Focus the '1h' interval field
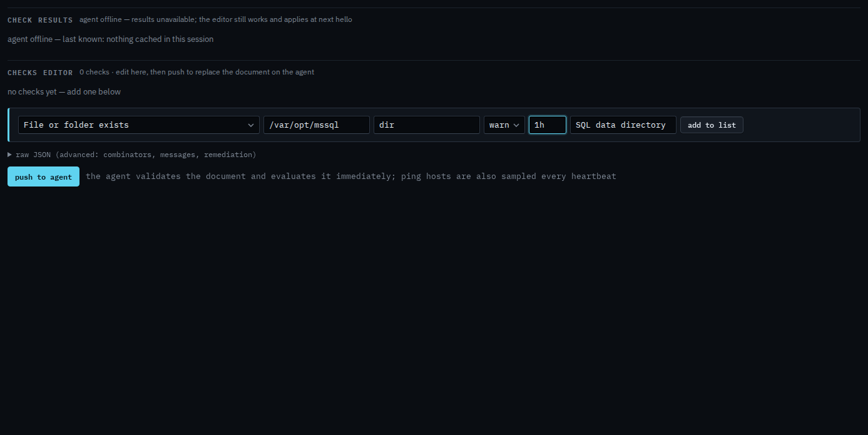Viewport: 868px width, 435px height. pos(548,125)
